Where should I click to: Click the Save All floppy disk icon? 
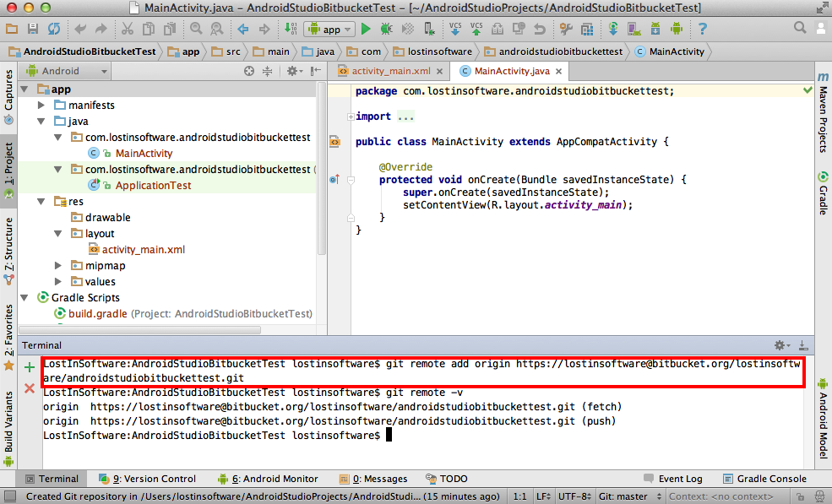(x=34, y=30)
